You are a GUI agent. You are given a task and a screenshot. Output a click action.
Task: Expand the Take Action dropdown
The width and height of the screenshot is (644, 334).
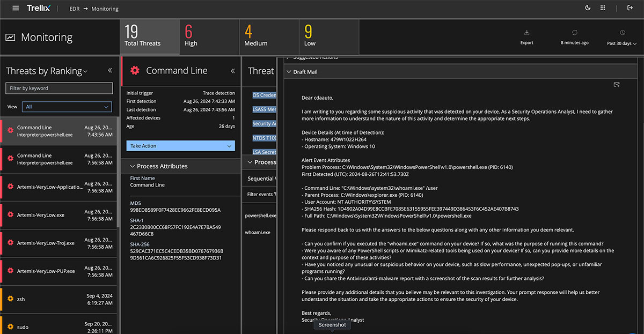[x=180, y=146]
